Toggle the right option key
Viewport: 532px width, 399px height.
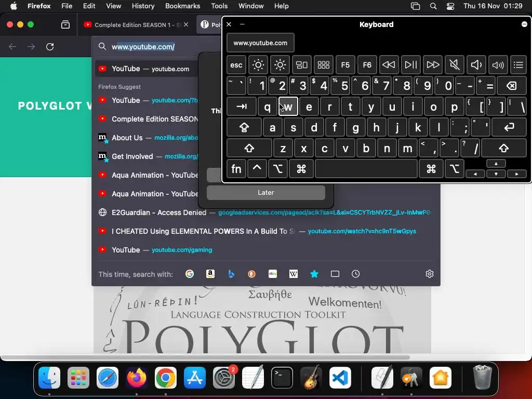tap(454, 169)
